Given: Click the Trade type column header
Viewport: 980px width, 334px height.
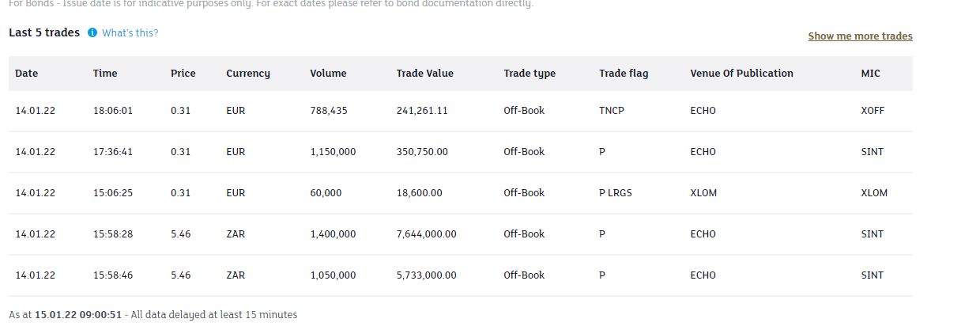Looking at the screenshot, I should [x=530, y=74].
